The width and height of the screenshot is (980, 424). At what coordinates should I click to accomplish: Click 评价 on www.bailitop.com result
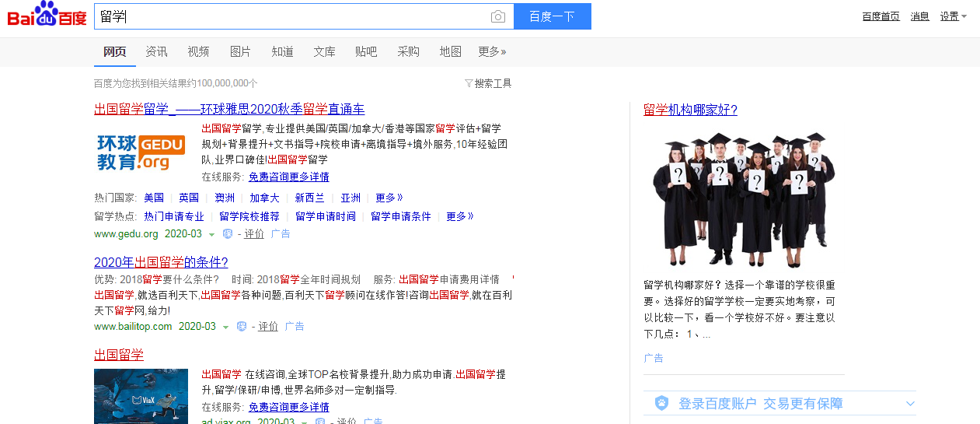point(268,326)
